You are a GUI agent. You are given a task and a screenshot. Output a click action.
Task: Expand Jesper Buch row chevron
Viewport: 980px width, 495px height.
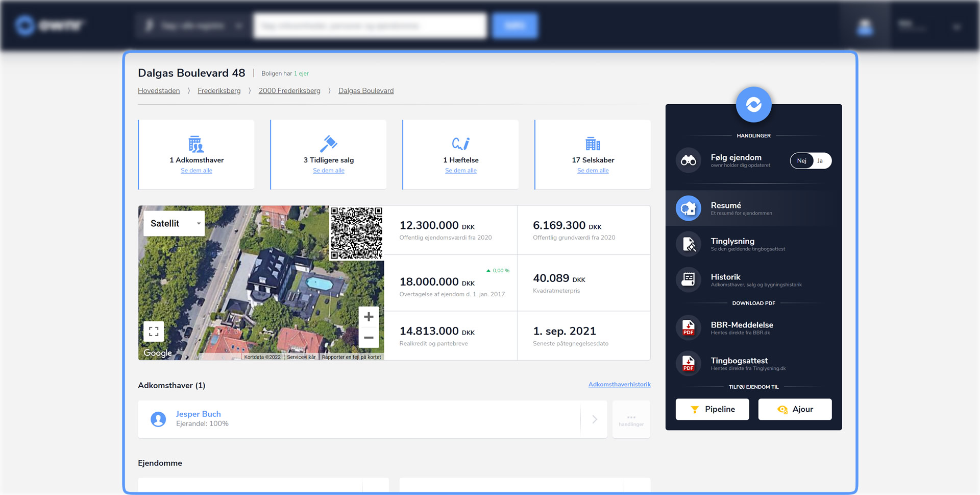[595, 419]
